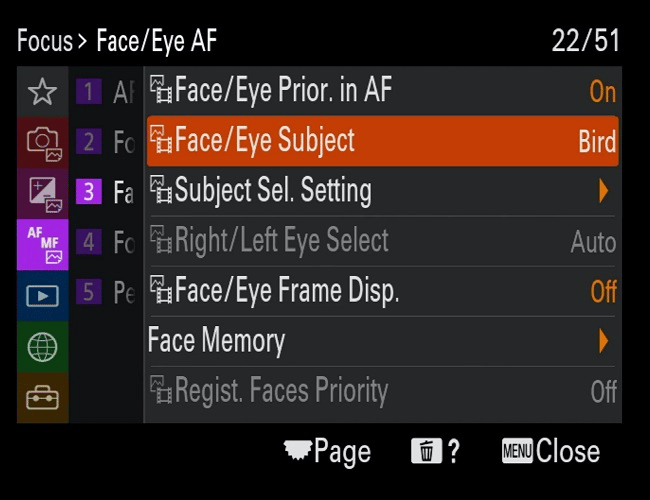Open the My Menu star tab

(x=42, y=93)
